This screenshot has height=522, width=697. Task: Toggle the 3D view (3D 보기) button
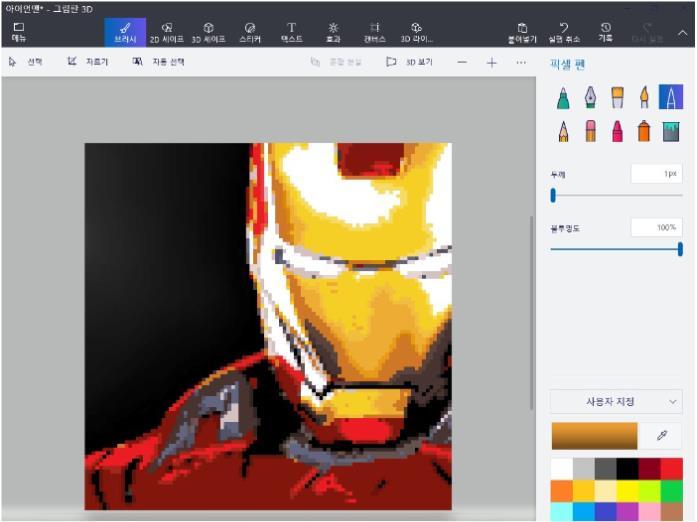coord(409,62)
